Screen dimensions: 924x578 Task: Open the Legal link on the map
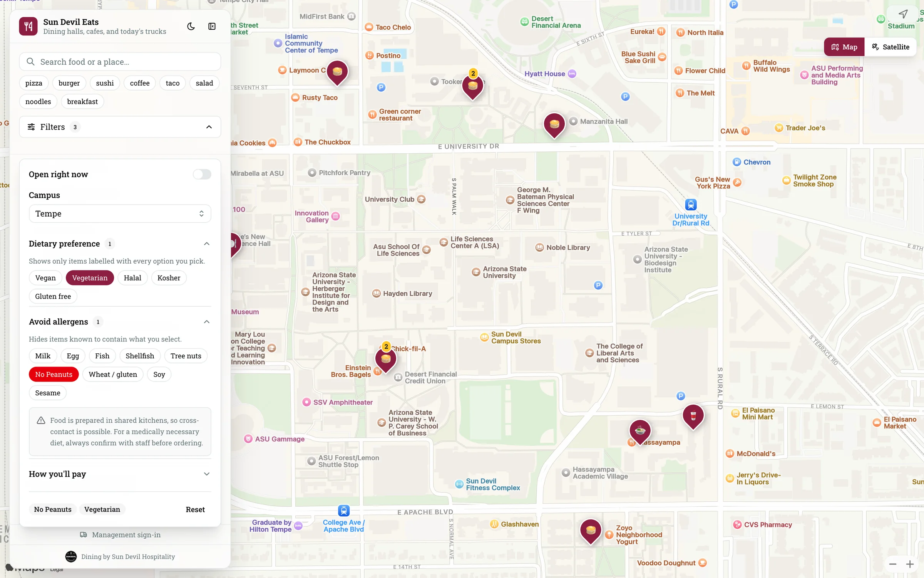57,570
